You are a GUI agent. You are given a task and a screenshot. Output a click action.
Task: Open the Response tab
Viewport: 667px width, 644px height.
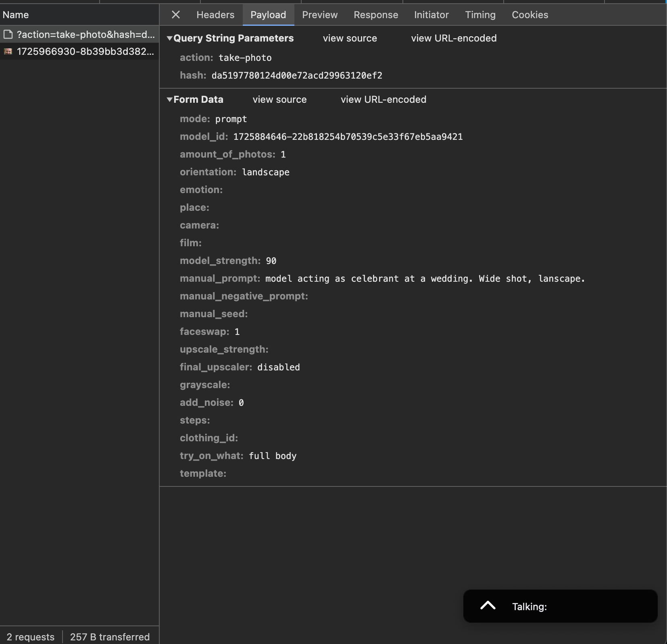tap(375, 15)
